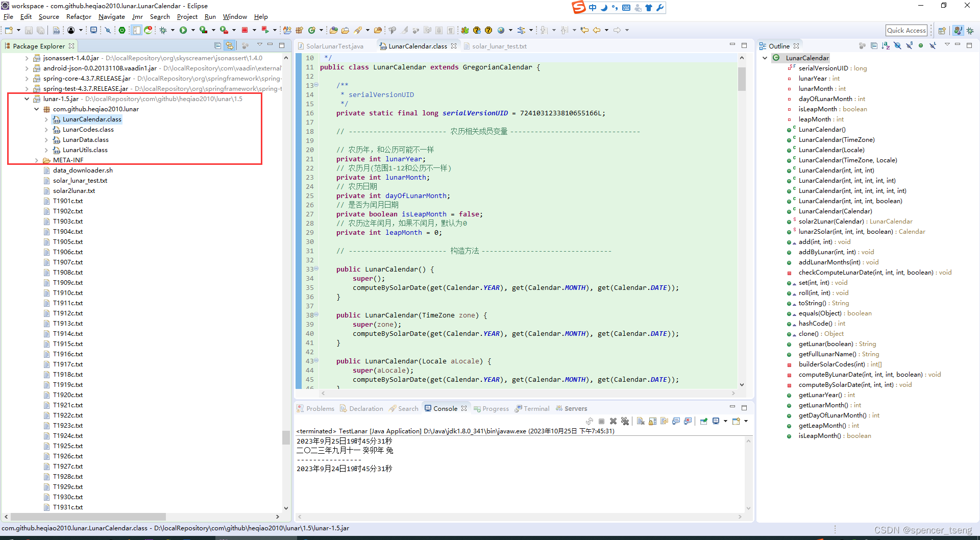Toggle Hide Fields in Outline toolbar
Image resolution: width=980 pixels, height=540 pixels.
click(x=897, y=45)
